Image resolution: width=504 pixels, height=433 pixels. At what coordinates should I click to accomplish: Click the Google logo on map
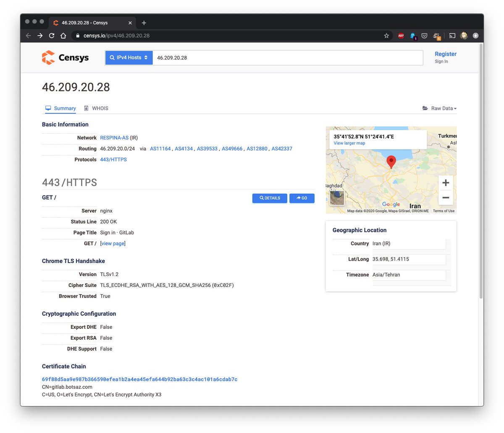tap(391, 204)
